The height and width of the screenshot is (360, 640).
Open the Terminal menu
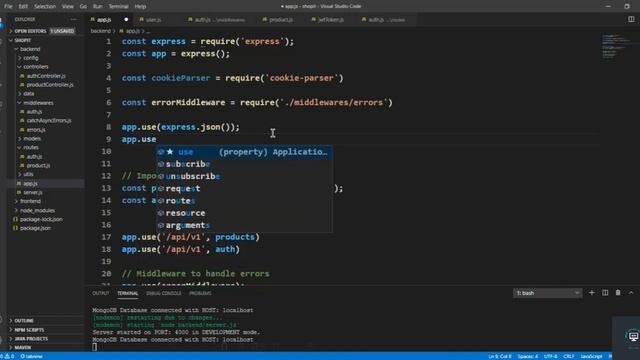tap(118, 7)
